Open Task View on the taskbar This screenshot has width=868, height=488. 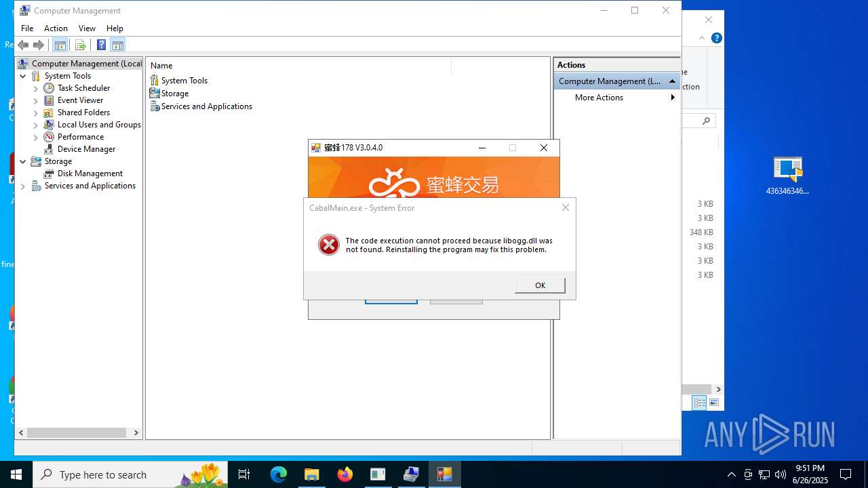click(244, 474)
